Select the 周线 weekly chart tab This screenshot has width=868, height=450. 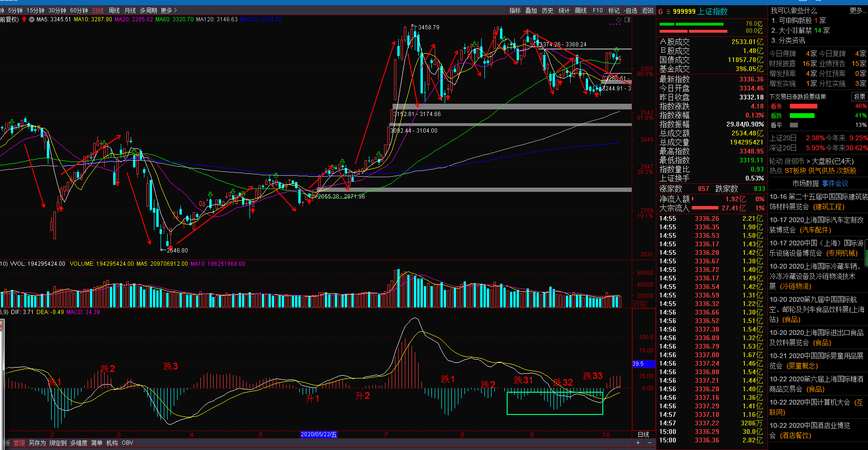click(114, 10)
